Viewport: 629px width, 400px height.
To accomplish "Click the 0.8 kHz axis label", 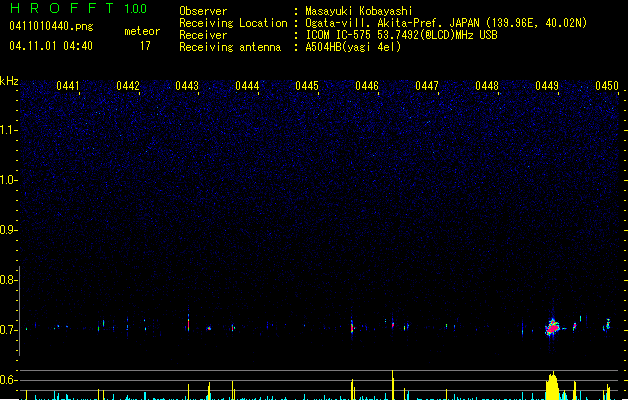I will 9,280.
